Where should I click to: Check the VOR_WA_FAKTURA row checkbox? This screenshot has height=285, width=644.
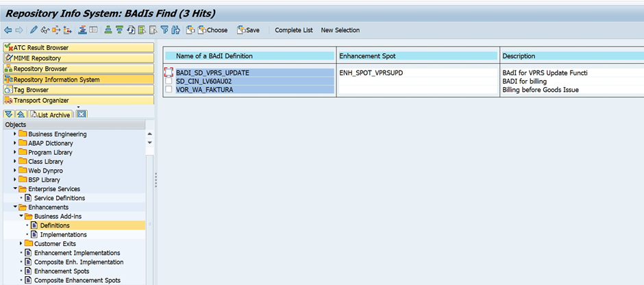169,89
